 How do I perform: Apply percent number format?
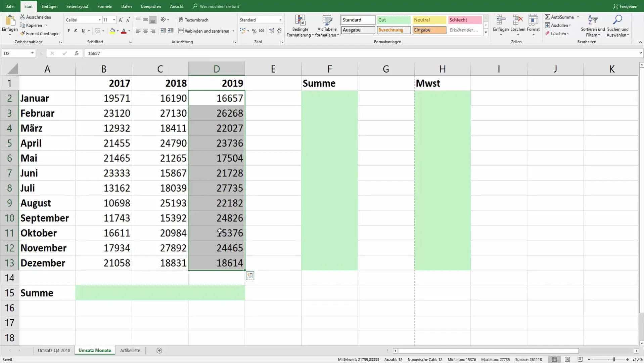tap(254, 31)
